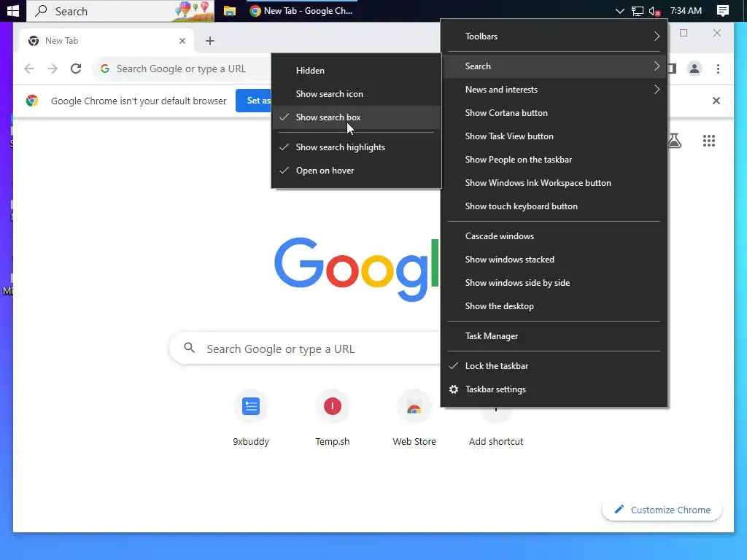Expand the Toolbars submenu

click(554, 36)
